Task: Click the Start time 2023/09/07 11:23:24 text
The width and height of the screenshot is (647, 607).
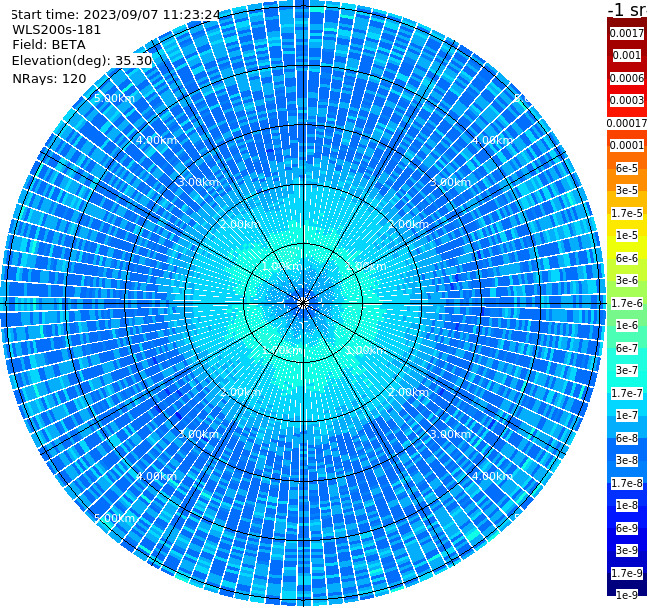Action: pos(115,14)
